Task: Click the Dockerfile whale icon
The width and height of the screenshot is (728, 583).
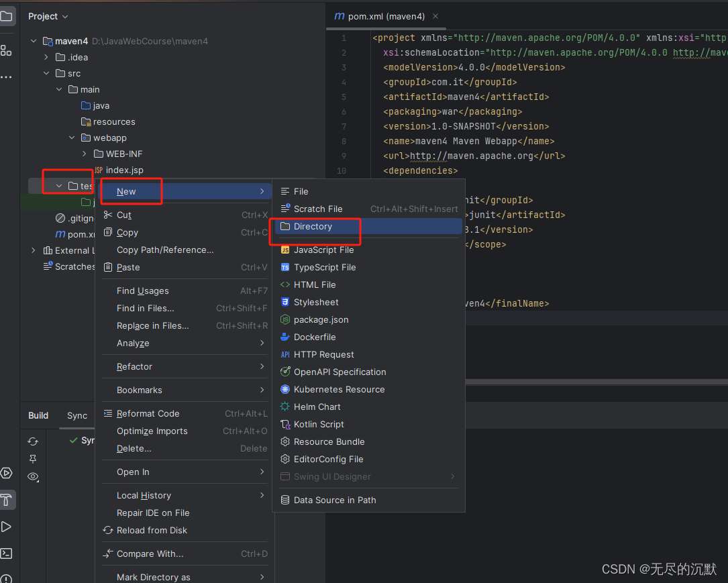Action: 285,337
